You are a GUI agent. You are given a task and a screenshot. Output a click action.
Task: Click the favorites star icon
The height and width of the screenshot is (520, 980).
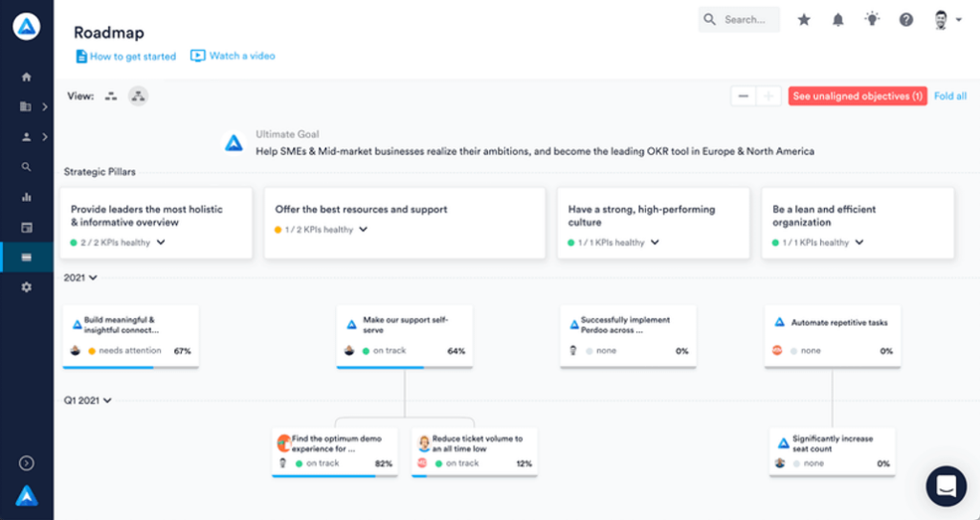pos(804,20)
